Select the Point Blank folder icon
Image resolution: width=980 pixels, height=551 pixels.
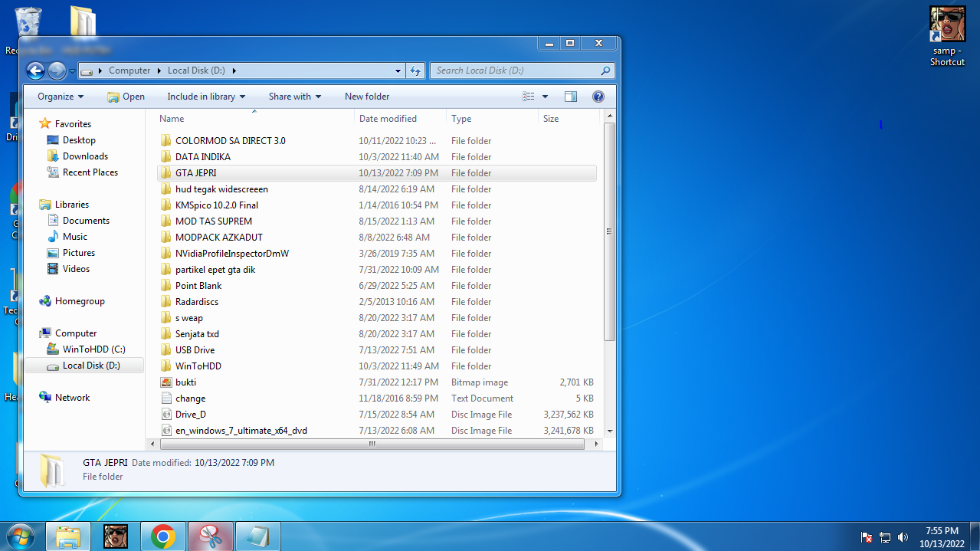[166, 286]
